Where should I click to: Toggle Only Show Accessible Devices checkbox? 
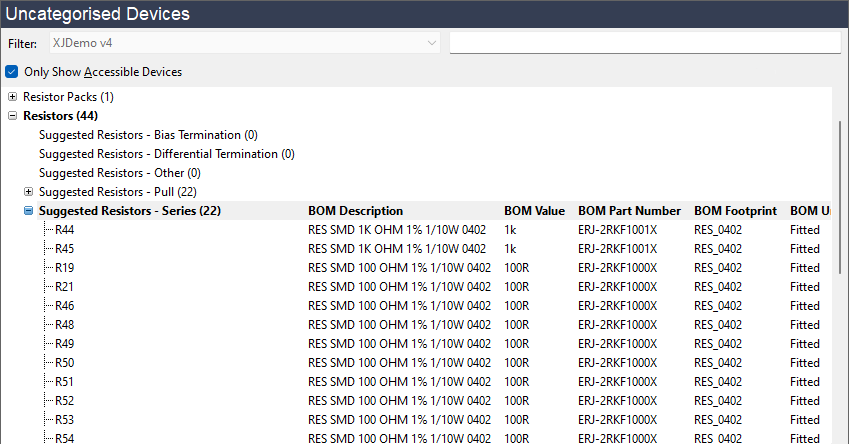[x=12, y=72]
